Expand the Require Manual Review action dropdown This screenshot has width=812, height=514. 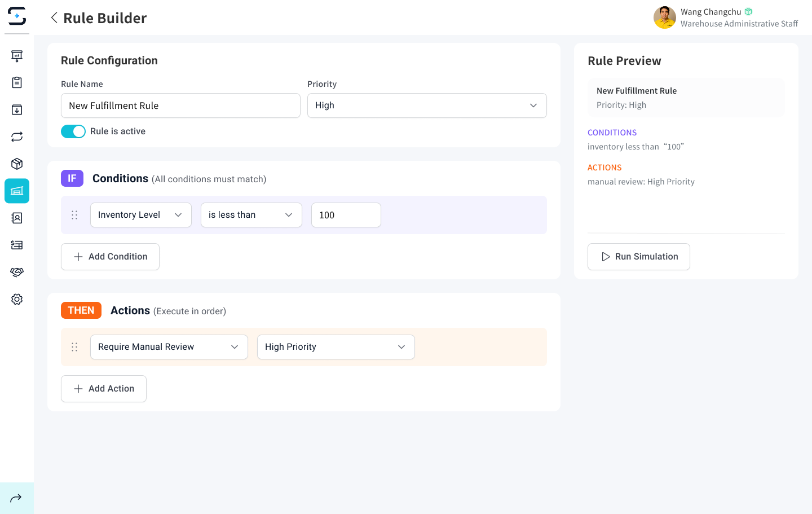169,347
